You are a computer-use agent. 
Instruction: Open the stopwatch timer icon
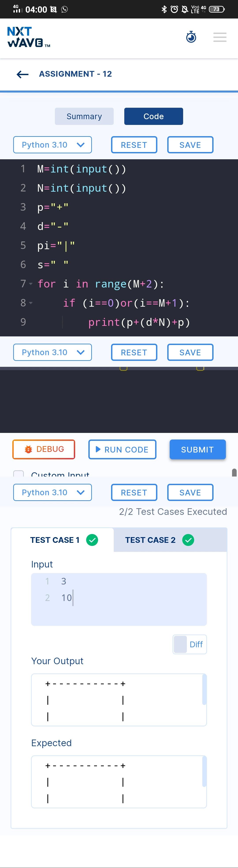point(191,37)
